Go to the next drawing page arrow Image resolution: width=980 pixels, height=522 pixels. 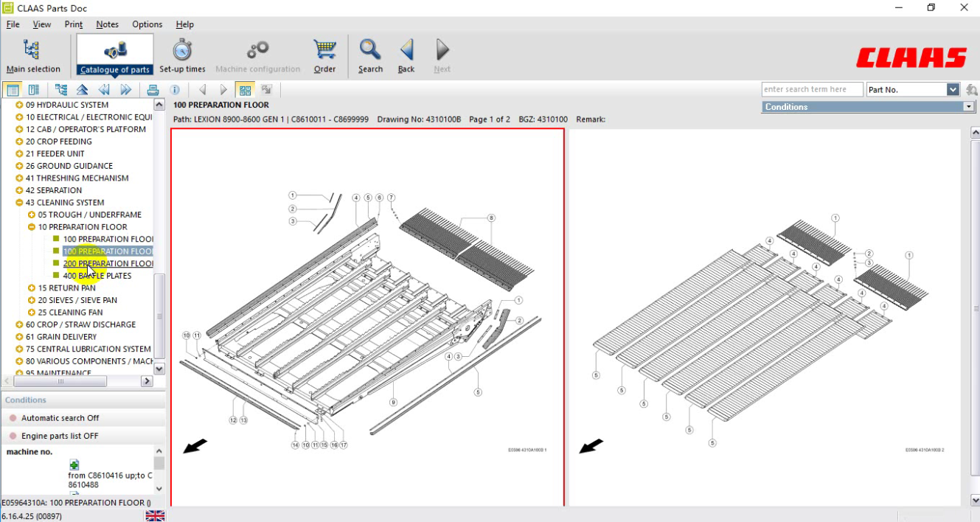tap(223, 90)
